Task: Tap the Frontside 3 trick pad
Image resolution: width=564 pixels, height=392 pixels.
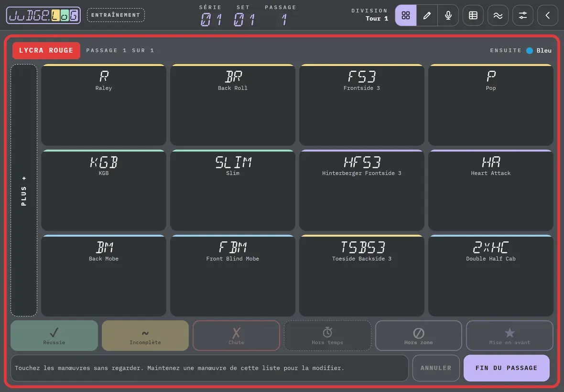Action: click(x=362, y=105)
